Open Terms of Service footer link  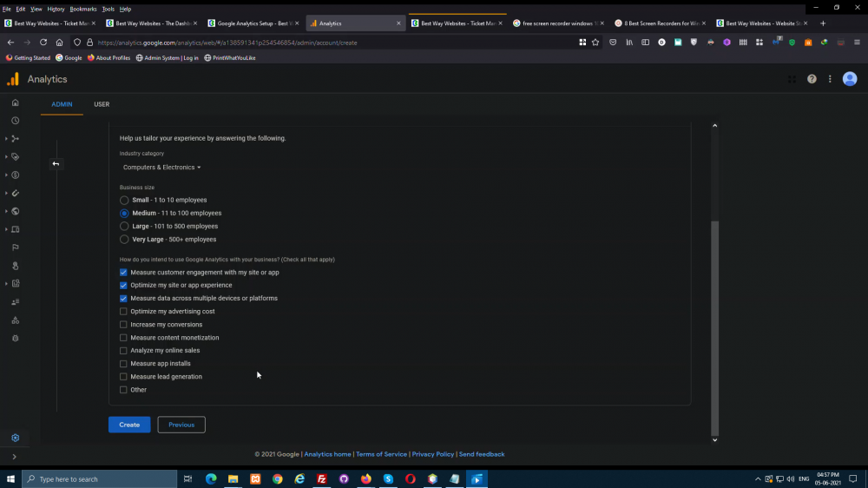pos(381,454)
